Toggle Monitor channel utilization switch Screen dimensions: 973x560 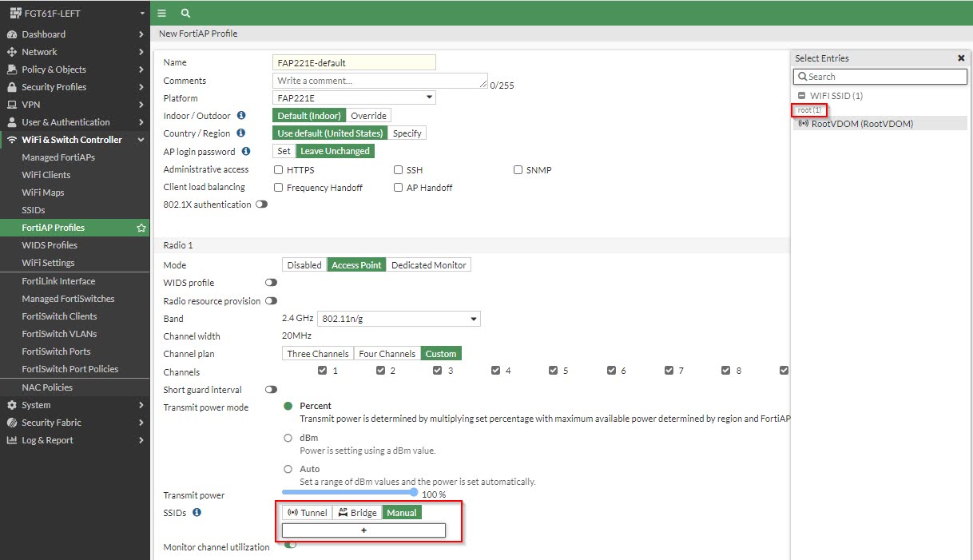290,545
